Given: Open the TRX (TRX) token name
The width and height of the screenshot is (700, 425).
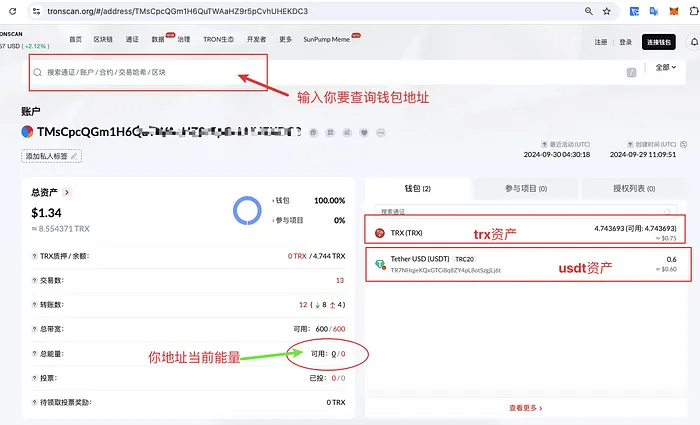Looking at the screenshot, I should click(406, 233).
